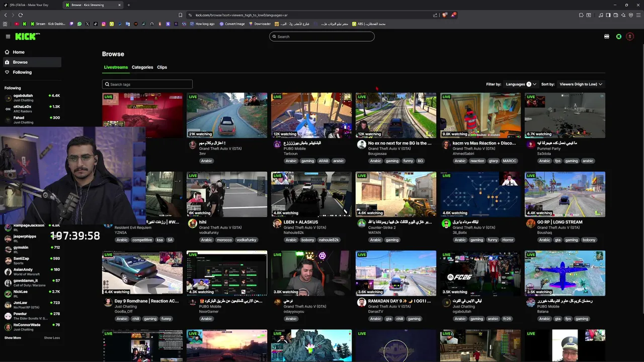This screenshot has width=644, height=362.
Task: Open Fahad channel in the Following list
Action: [x=32, y=120]
